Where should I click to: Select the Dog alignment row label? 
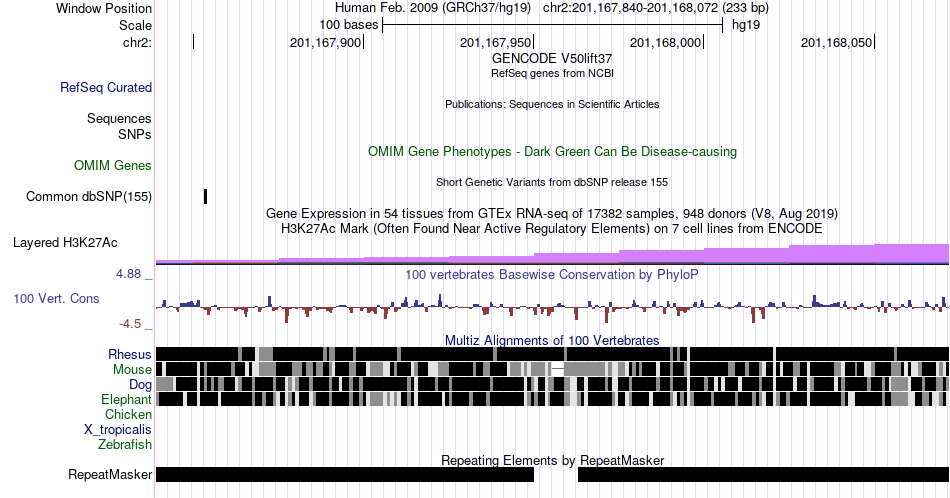(x=140, y=384)
